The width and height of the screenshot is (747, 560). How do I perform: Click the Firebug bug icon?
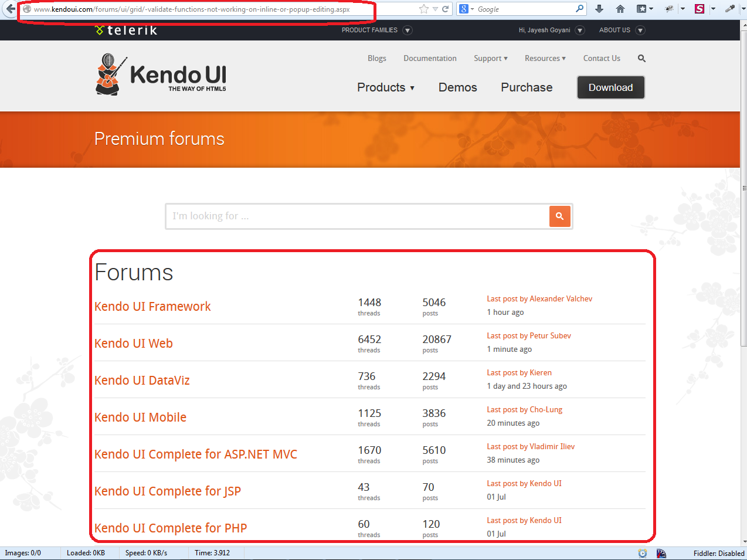pyautogui.click(x=670, y=9)
